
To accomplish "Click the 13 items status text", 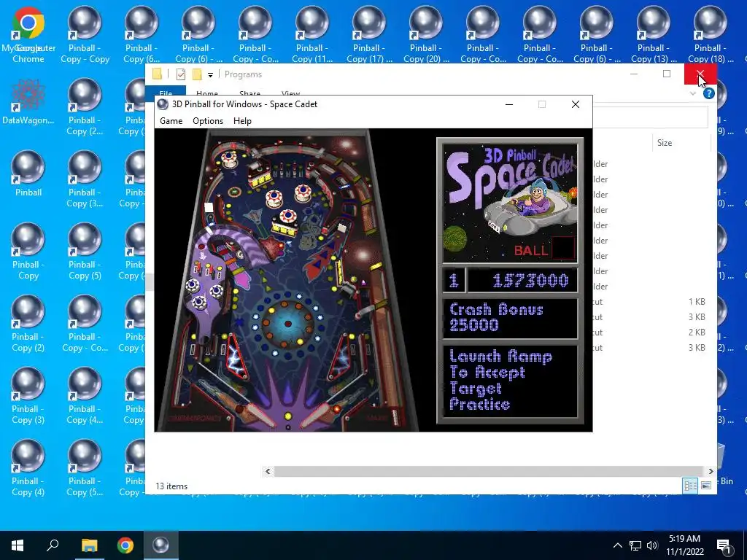I will pos(171,486).
